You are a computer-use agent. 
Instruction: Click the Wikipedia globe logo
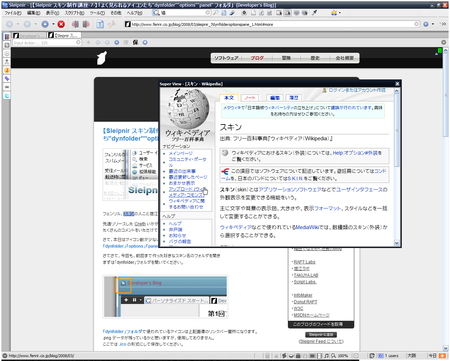189,109
